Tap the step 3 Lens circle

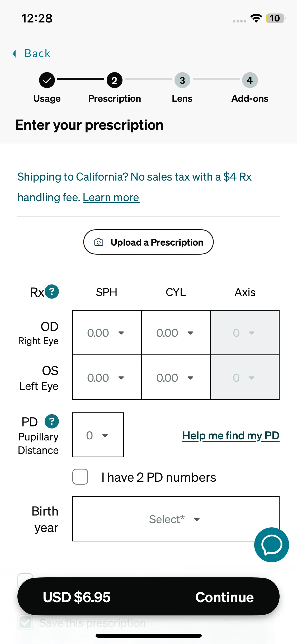(182, 80)
